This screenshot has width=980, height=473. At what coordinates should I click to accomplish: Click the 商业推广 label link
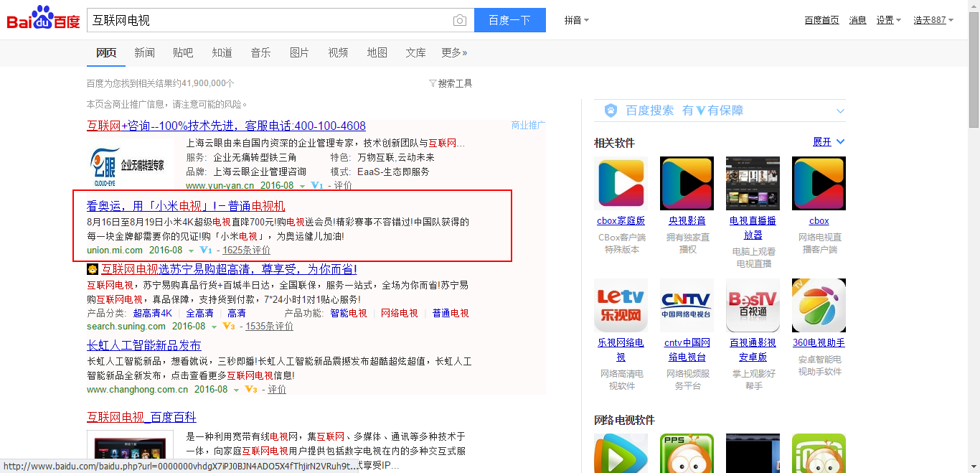click(x=528, y=125)
